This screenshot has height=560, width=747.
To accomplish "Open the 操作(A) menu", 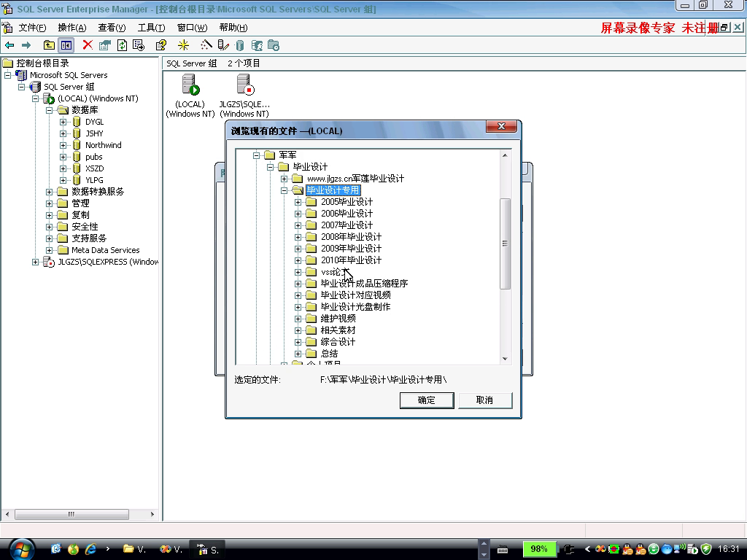I will point(72,28).
